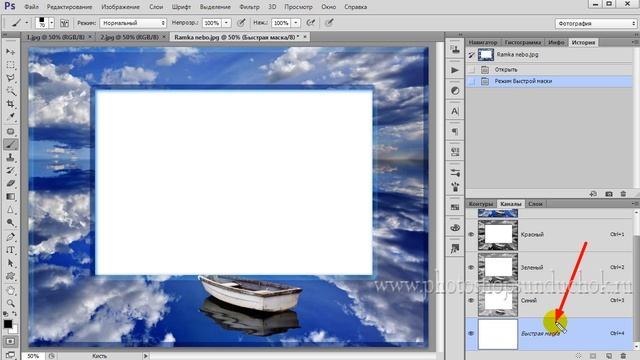Switch to the Гистограмма panel tab
Screen dimensions: 640x360
(x=522, y=42)
